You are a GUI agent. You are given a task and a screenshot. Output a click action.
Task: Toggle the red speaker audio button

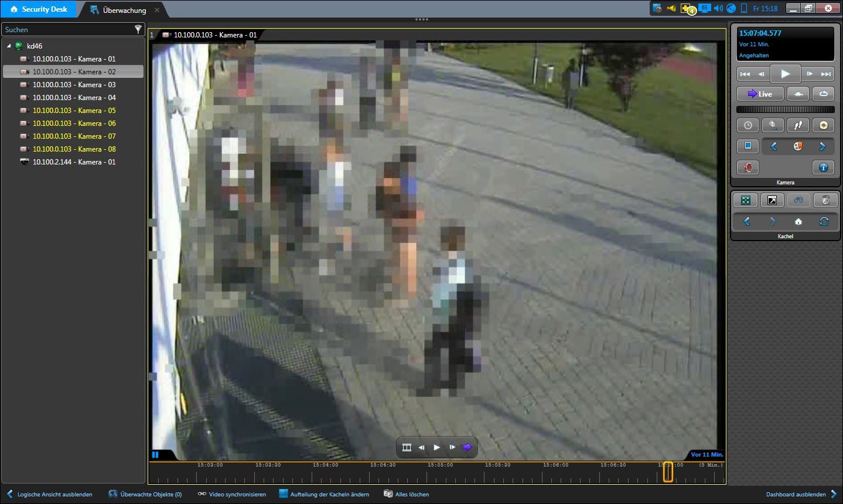(748, 167)
